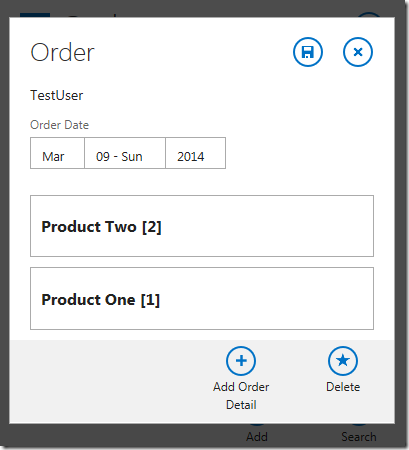Click the TestUser customer name
Viewport: 409px width, 450px height.
tap(57, 95)
